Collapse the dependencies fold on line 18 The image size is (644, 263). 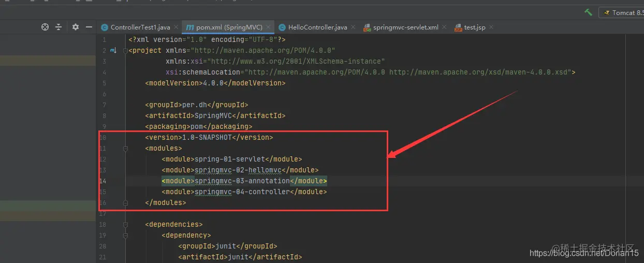click(125, 225)
